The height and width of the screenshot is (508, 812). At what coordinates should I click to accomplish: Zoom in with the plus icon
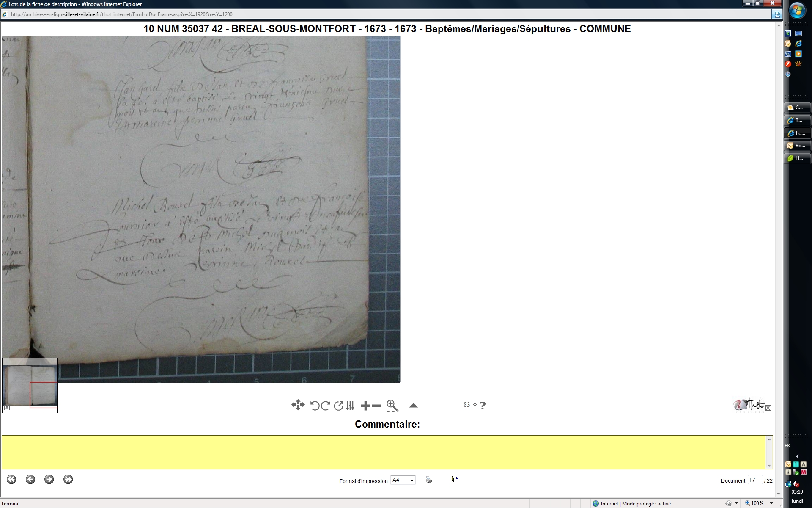pyautogui.click(x=365, y=406)
